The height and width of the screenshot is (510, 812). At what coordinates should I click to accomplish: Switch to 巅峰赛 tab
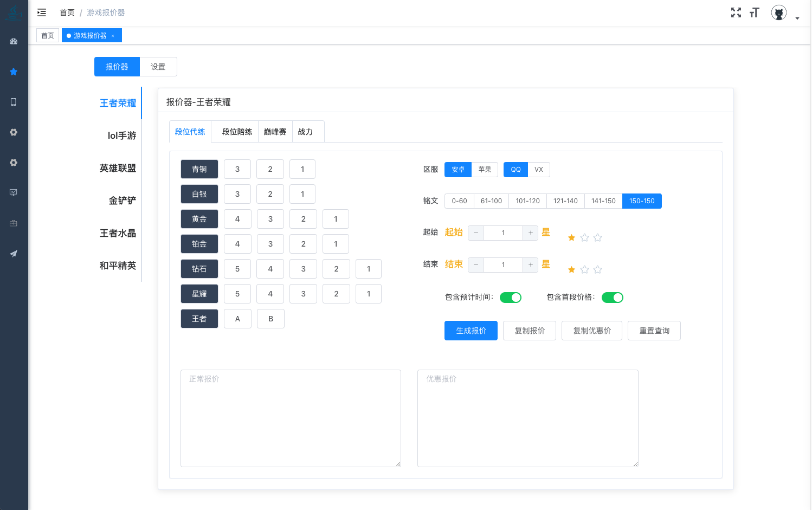(275, 132)
